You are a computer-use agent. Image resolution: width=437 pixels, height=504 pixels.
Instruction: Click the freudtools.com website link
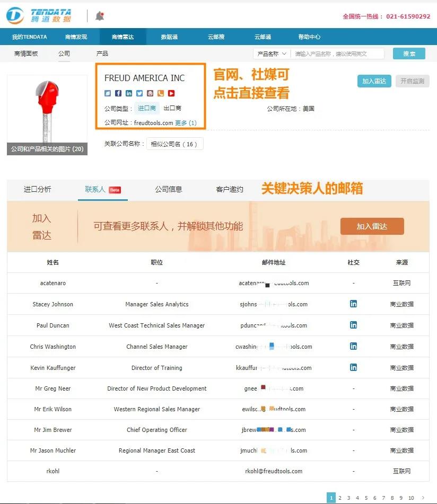pos(153,123)
